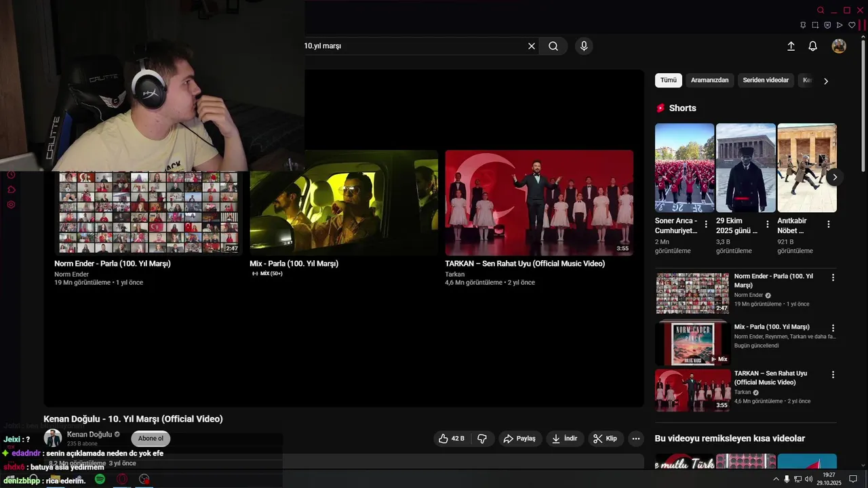Image resolution: width=868 pixels, height=488 pixels.
Task: Click the Klip clip button
Action: (x=605, y=439)
